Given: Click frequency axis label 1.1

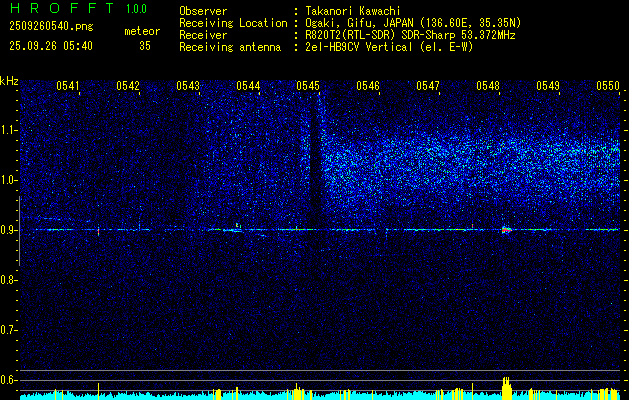Looking at the screenshot, I should click(x=8, y=130).
